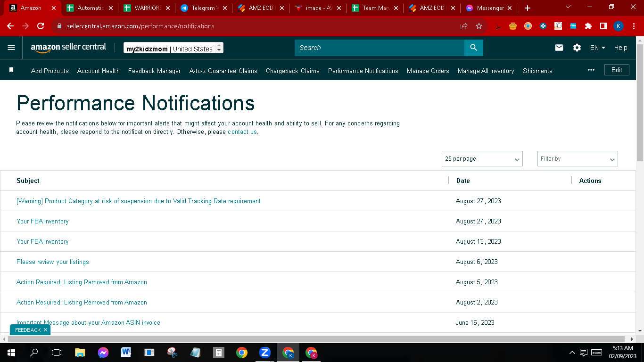Open the my2kidzmom account switcher dropdown

[x=173, y=48]
